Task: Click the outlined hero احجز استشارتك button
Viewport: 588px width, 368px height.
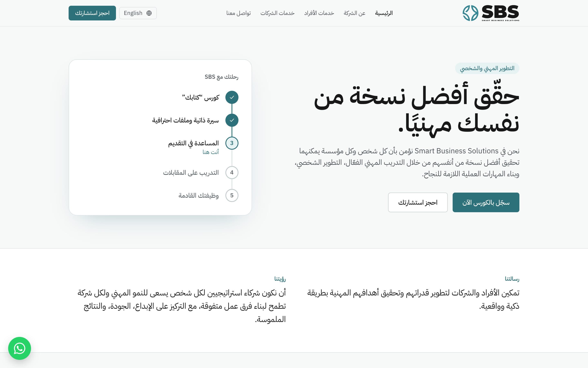Action: tap(418, 202)
